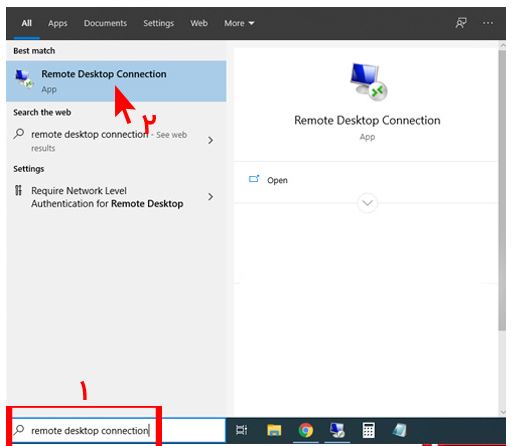Viewport: 518px width, 446px height.
Task: Open Task View from the taskbar
Action: 242,430
